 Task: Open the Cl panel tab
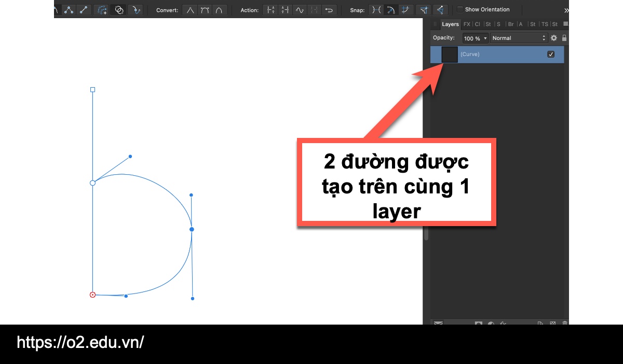pos(478,24)
